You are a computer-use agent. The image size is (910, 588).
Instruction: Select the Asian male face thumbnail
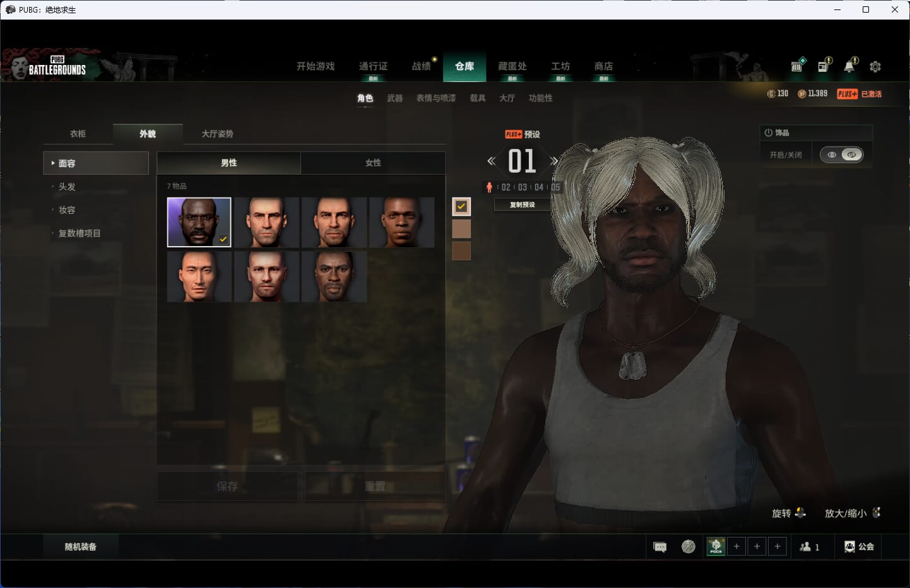(x=199, y=276)
